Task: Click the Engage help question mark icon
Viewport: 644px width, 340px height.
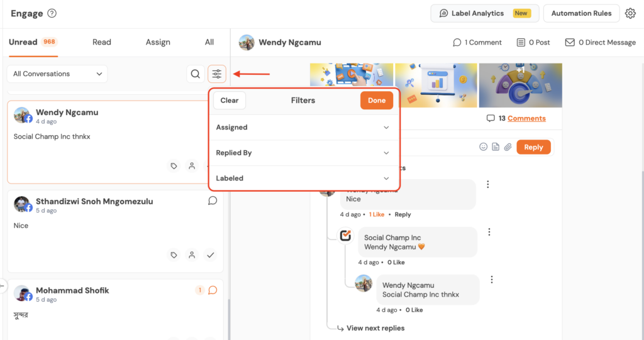Action: [52, 13]
